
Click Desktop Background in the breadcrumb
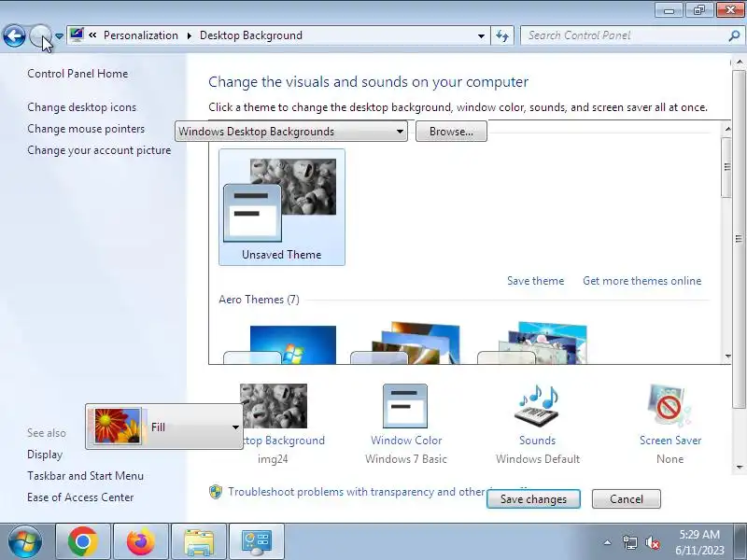[250, 35]
